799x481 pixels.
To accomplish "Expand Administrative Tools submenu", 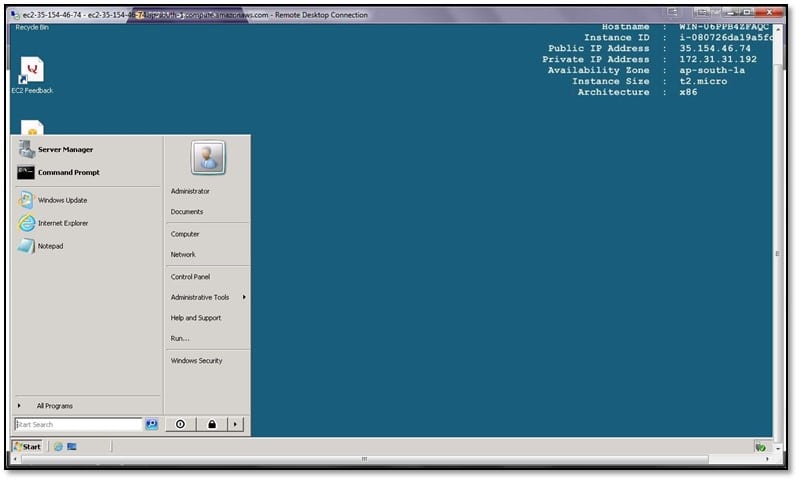I will pos(205,297).
